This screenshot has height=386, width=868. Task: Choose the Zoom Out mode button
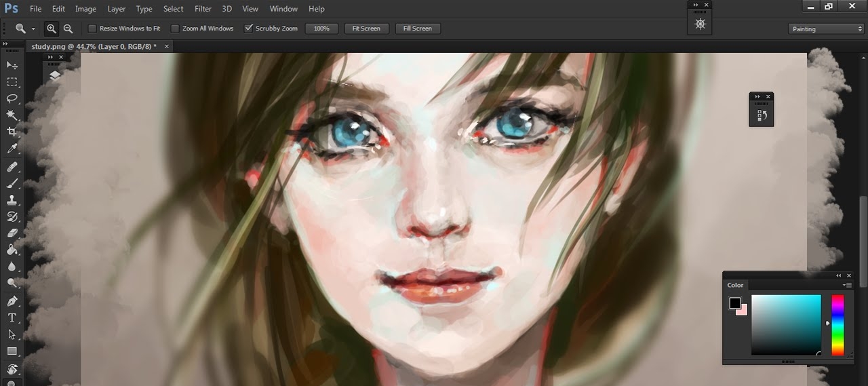(x=68, y=28)
